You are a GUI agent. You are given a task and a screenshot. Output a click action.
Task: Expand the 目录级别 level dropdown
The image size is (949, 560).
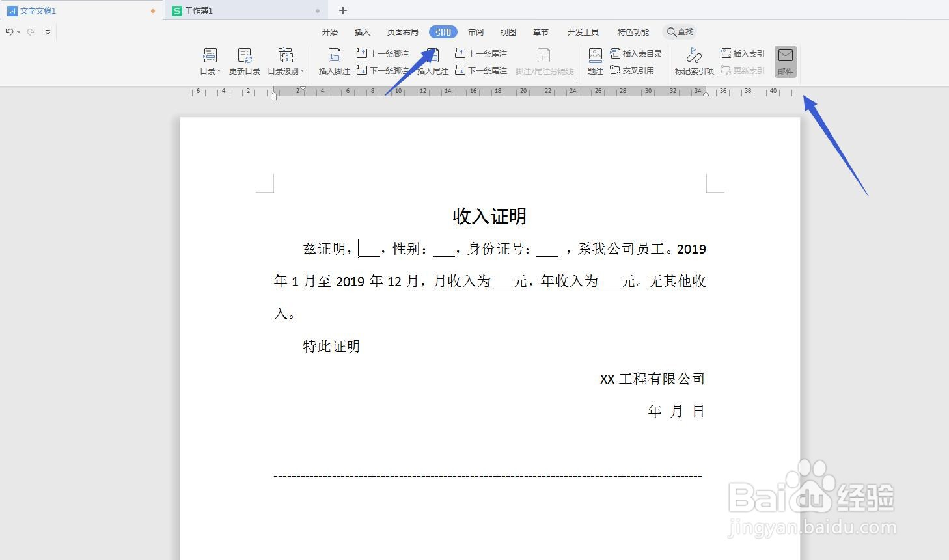click(x=286, y=62)
